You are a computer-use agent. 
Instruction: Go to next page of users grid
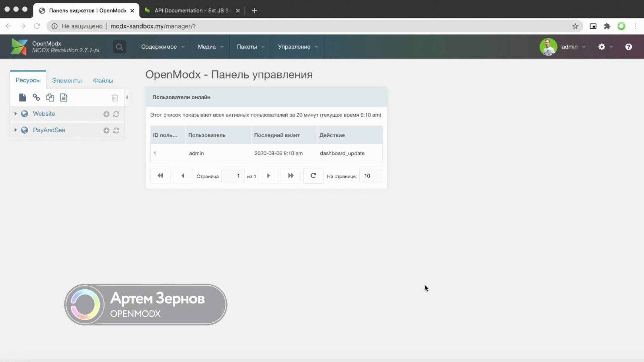(268, 176)
